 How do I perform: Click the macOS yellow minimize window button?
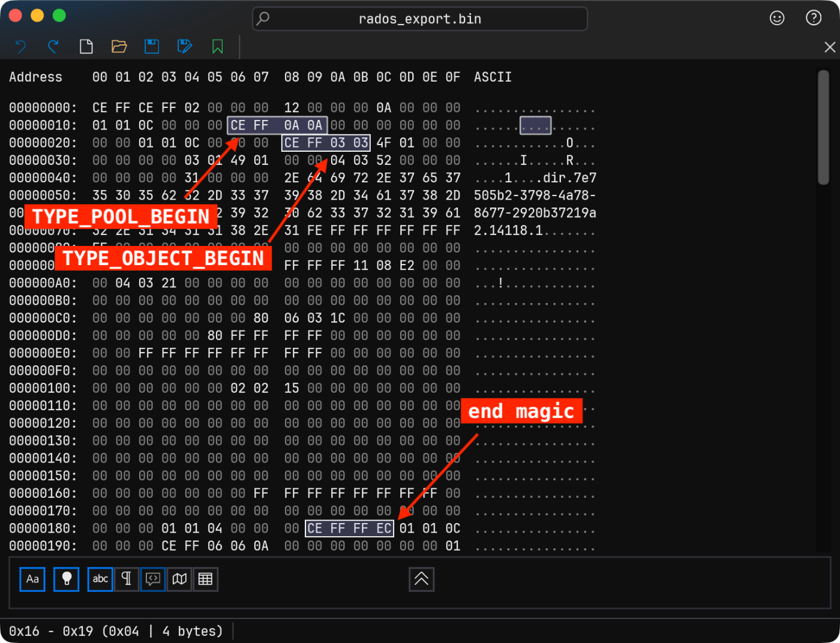coord(37,16)
